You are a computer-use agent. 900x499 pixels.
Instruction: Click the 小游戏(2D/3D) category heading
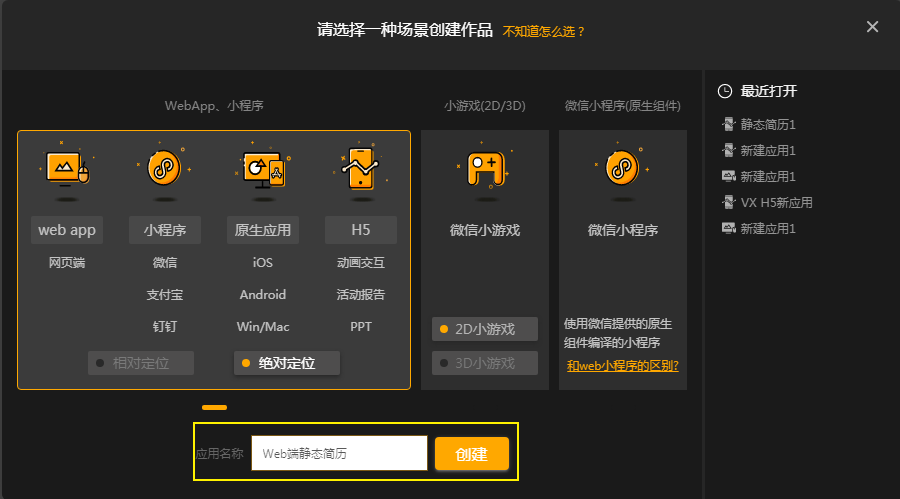(x=485, y=106)
